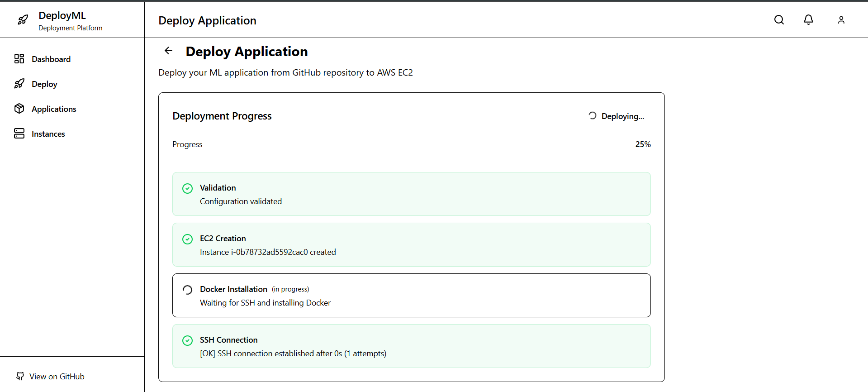Click the Deployment Platform subtitle
The height and width of the screenshot is (392, 868).
71,28
